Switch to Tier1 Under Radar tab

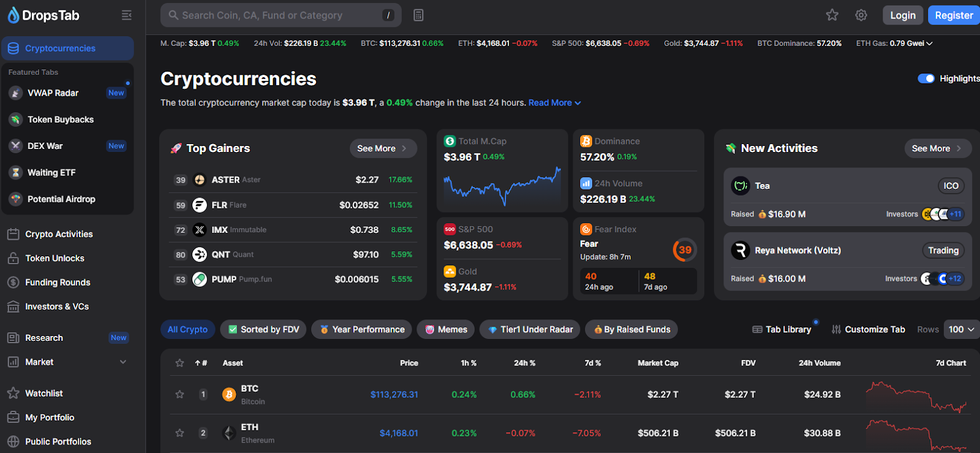(x=530, y=329)
